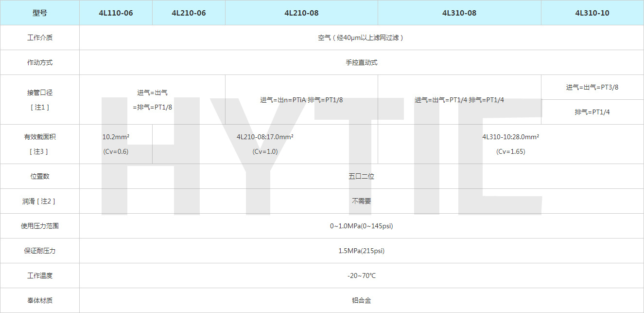644x313 pixels.
Task: Click the 空气（经40μm以上滤网过滤） cell
Action: [361, 37]
